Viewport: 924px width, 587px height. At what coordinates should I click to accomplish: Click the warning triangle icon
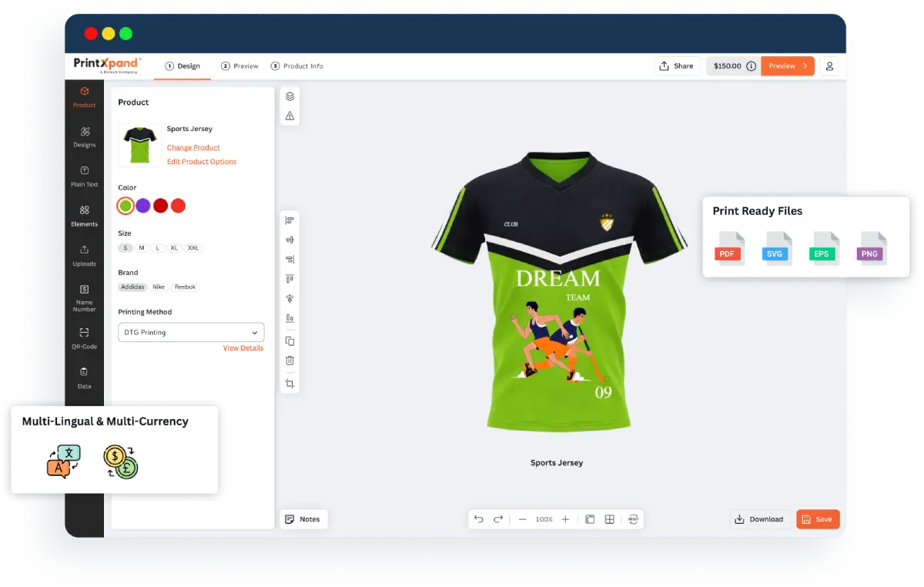click(x=290, y=116)
